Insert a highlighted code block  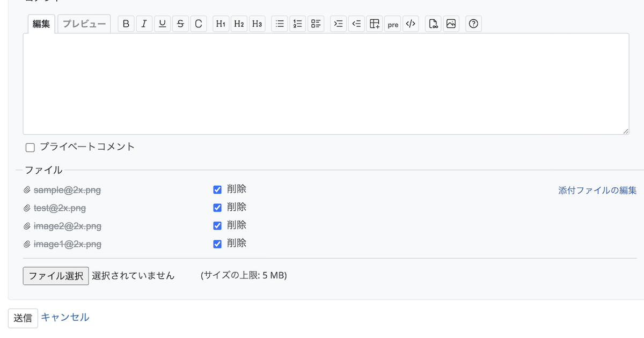tap(411, 24)
